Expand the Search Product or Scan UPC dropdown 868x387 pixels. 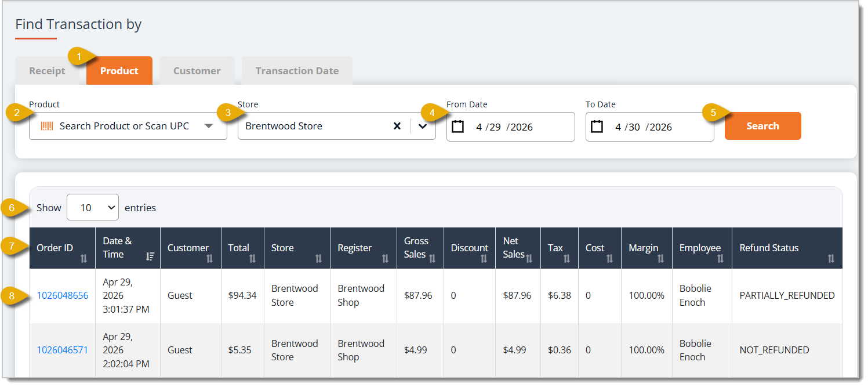coord(209,126)
